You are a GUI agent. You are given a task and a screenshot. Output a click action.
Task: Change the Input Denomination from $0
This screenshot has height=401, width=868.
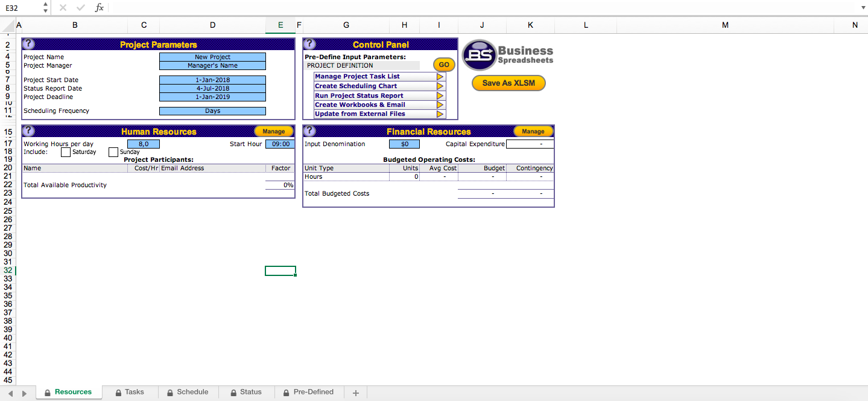[x=404, y=144]
